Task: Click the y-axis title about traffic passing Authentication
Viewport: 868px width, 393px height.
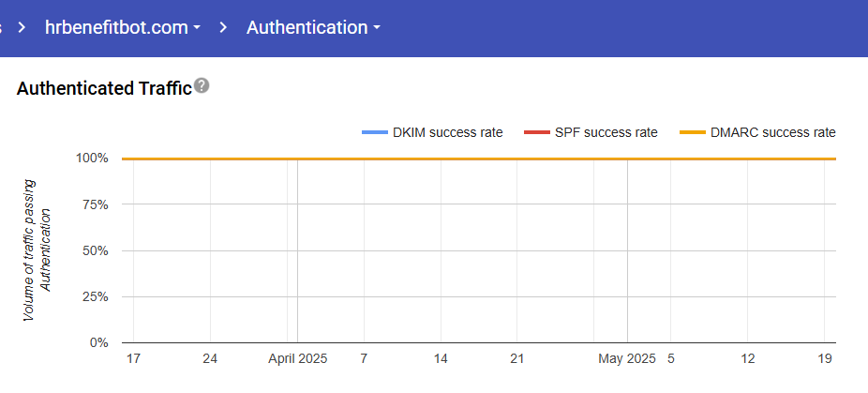Action: [37, 250]
